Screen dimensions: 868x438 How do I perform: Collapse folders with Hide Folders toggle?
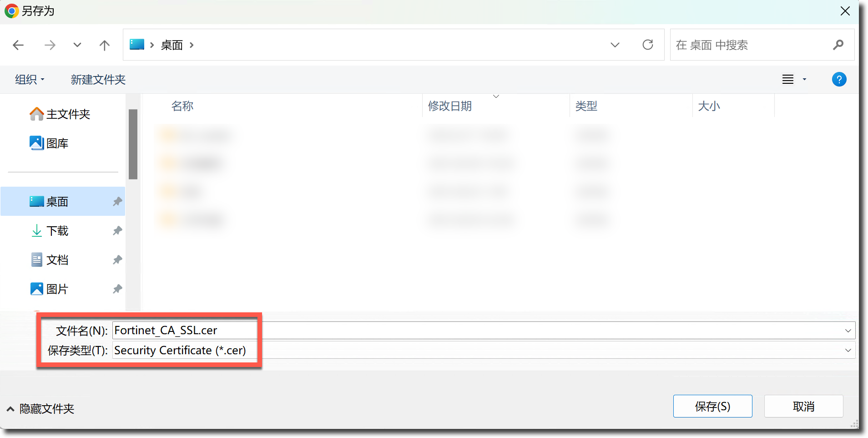point(40,409)
